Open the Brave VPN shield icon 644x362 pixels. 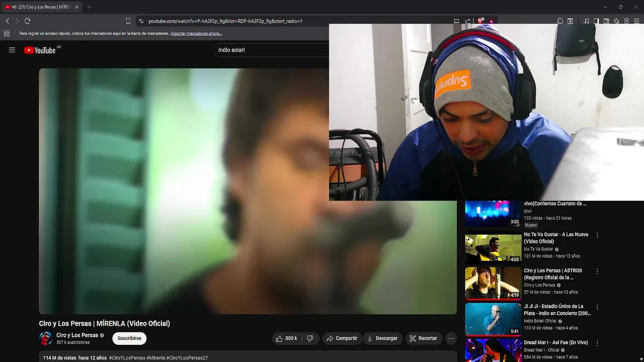click(626, 21)
